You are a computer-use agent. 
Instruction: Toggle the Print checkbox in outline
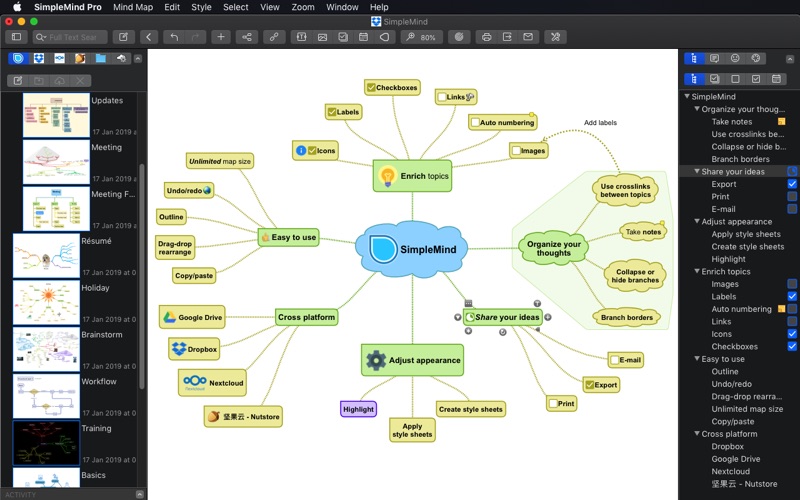coord(792,197)
